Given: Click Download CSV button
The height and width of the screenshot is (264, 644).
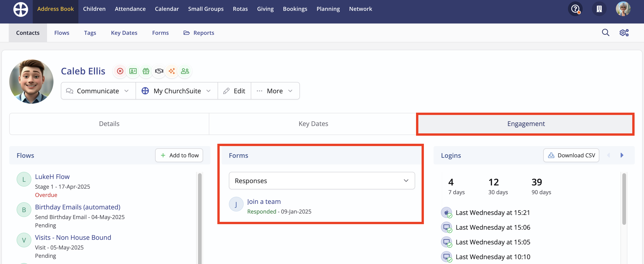Looking at the screenshot, I should tap(571, 155).
